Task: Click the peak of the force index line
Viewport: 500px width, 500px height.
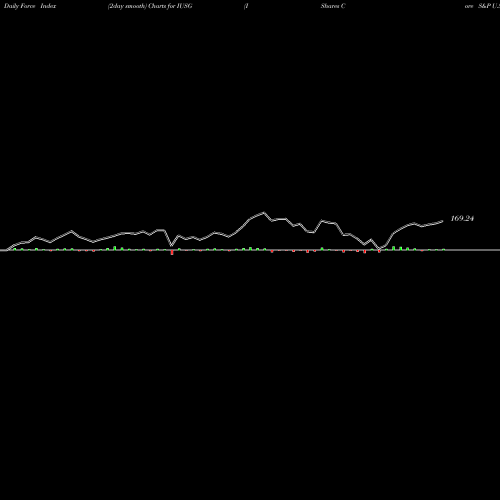Action: [264, 212]
